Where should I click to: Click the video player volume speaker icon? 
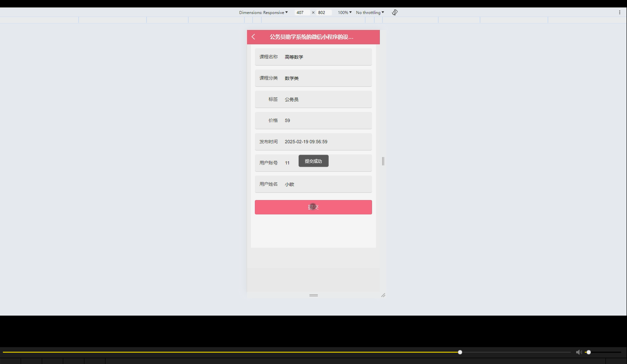579,352
